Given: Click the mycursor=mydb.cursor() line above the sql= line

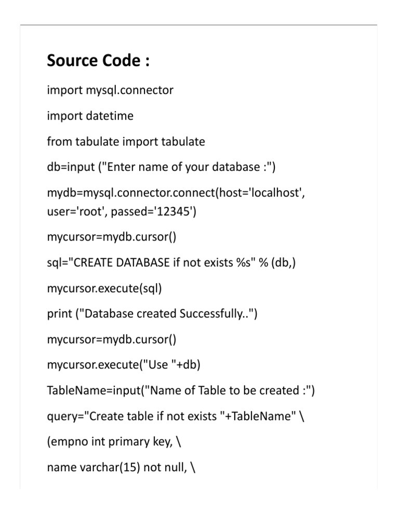Looking at the screenshot, I should point(112,237).
